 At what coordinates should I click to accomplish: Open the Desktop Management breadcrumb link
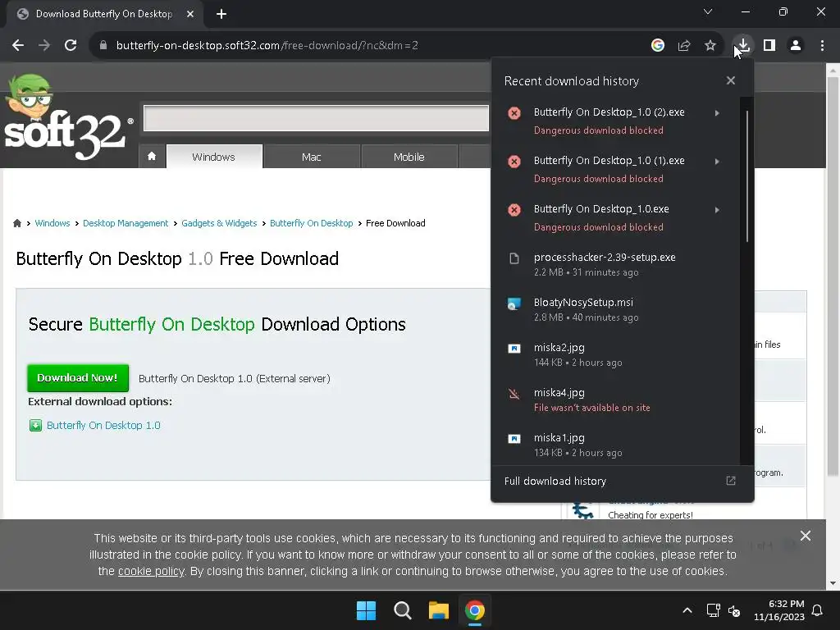tap(126, 223)
